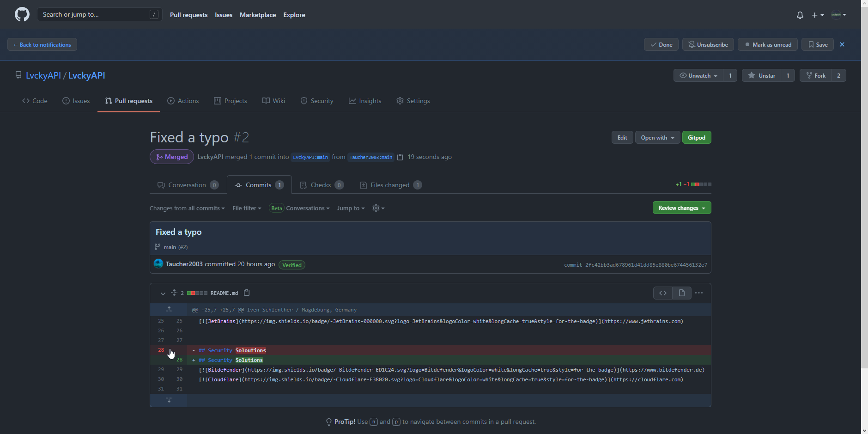Mark notification as unread

click(x=767, y=45)
